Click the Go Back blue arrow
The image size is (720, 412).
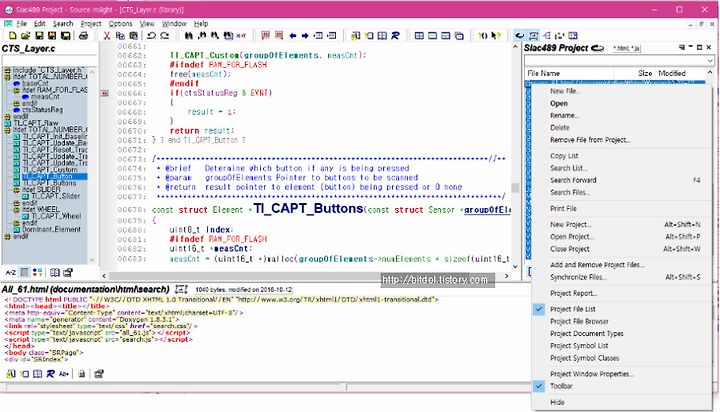292,35
